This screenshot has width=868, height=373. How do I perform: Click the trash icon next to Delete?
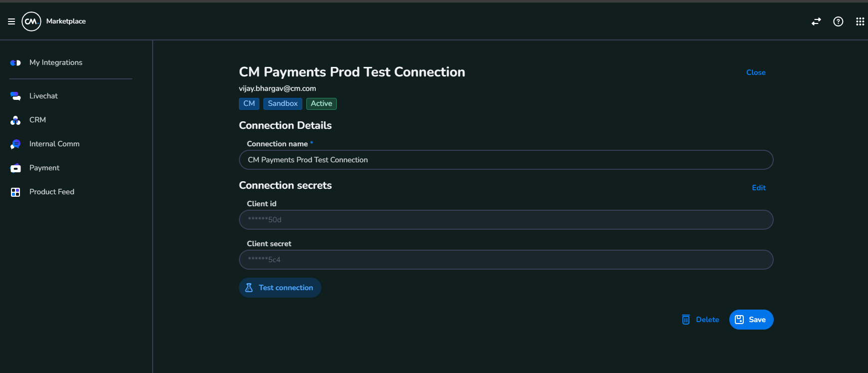coord(686,320)
